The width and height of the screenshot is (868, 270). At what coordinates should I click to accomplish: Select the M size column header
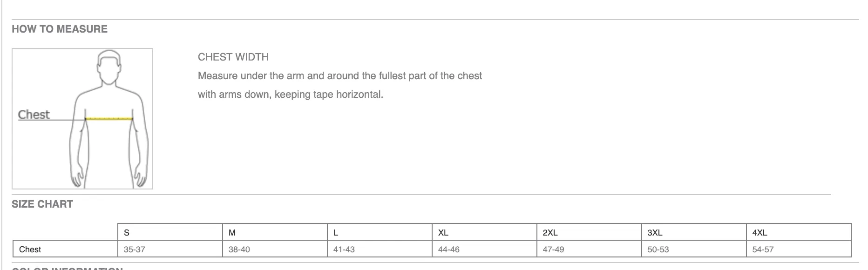coord(275,232)
